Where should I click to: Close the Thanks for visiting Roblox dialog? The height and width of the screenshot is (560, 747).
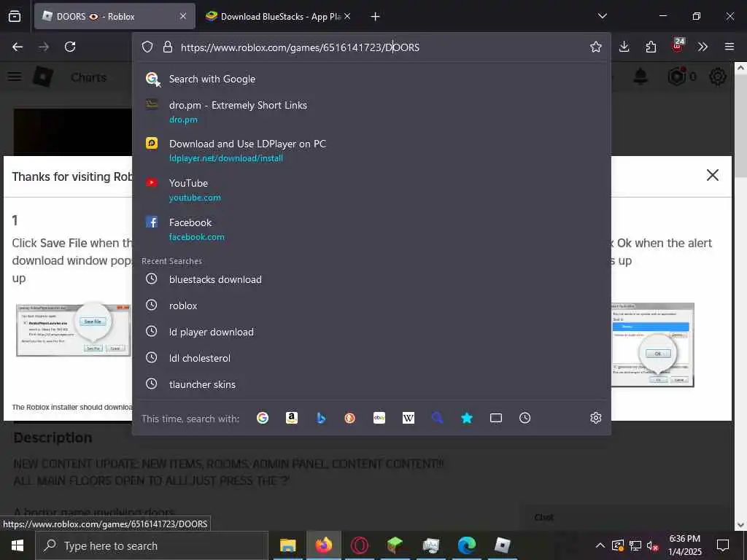(712, 175)
